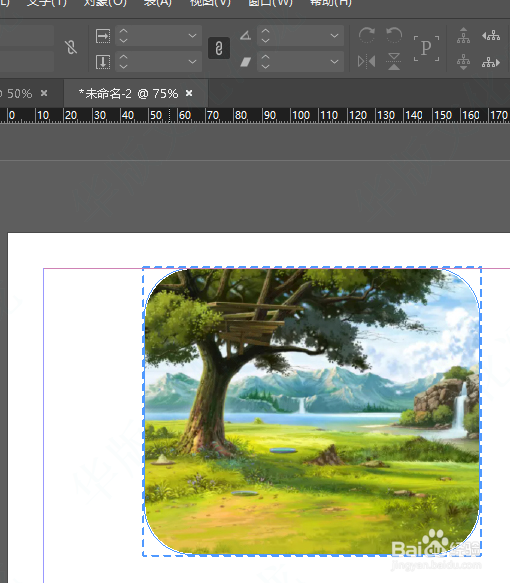510x583 pixels.
Task: Decrease rotation angle with down arrow
Action: tap(265, 40)
